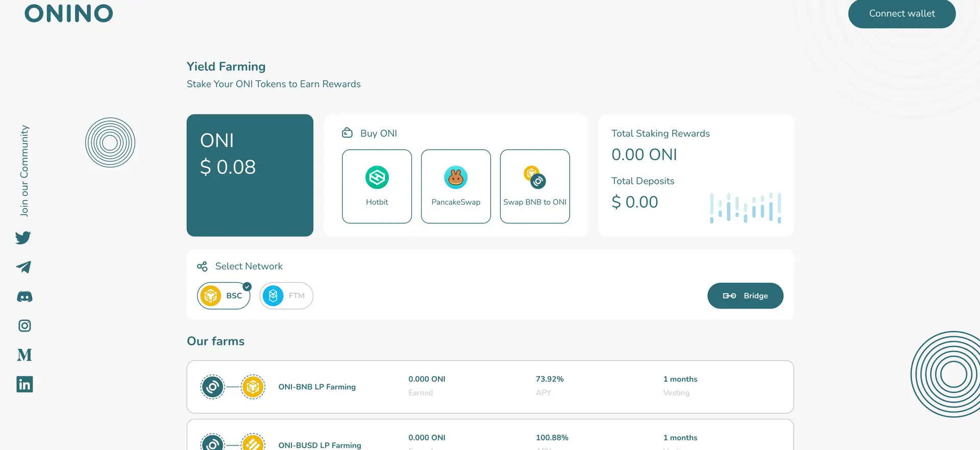Select Swap BNB to ONI option

(x=534, y=186)
